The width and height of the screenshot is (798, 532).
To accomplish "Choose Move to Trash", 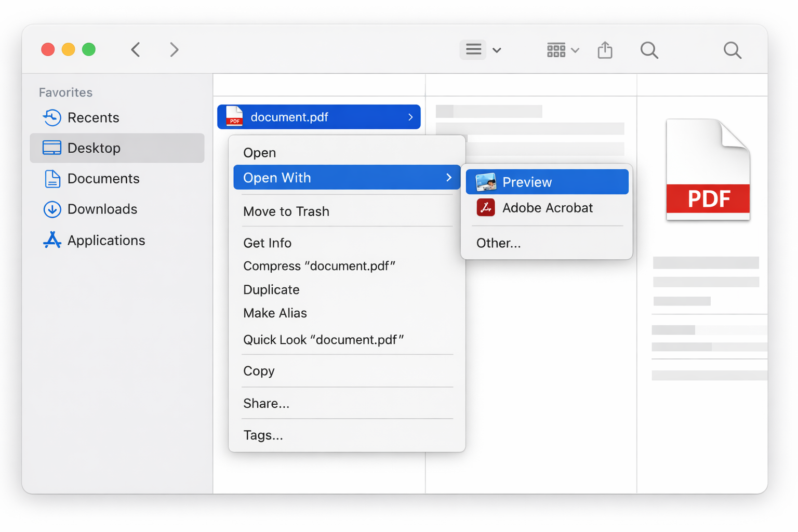I will 347,211.
